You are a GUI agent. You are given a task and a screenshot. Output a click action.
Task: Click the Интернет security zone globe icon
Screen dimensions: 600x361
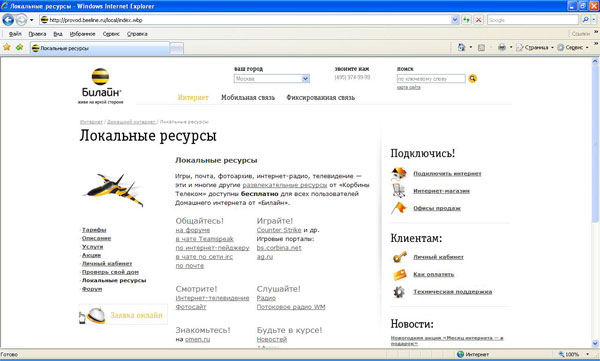click(x=461, y=354)
